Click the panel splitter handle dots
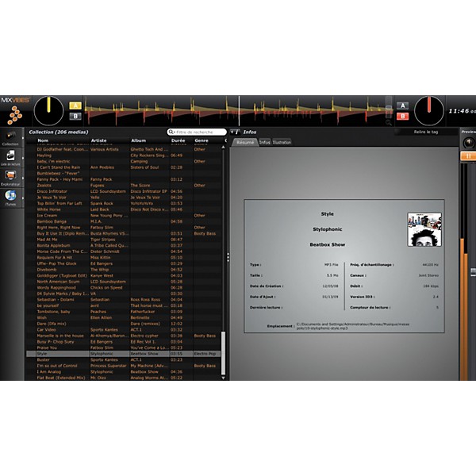This screenshot has width=476, height=476. click(x=228, y=257)
